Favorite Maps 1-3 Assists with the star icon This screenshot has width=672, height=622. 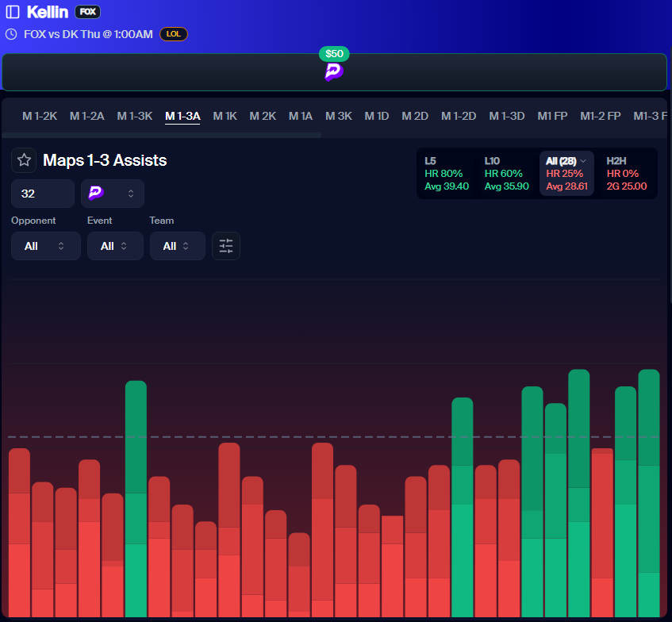point(24,160)
